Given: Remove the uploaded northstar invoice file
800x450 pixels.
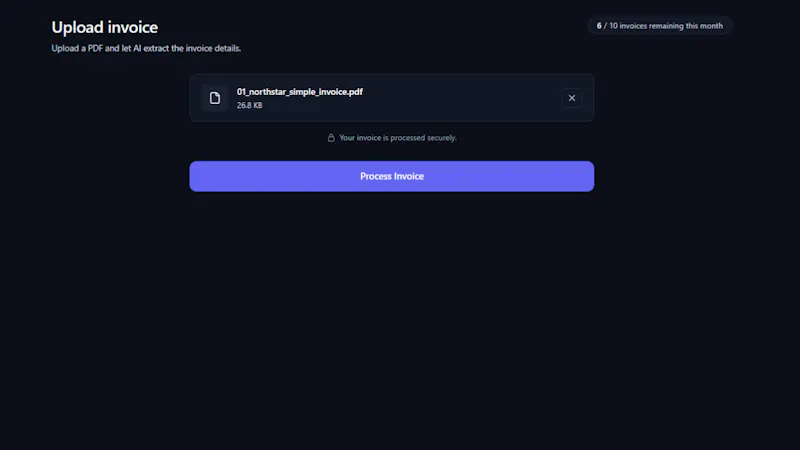Looking at the screenshot, I should coord(571,98).
